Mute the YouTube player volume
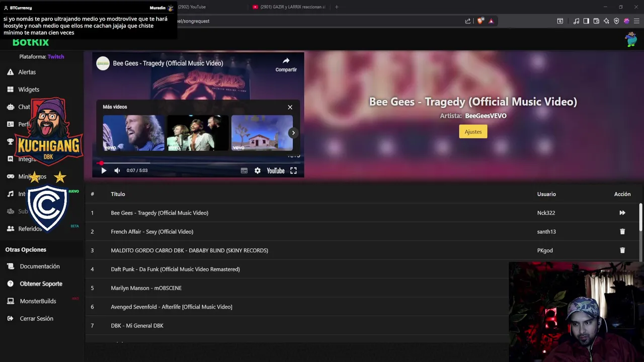644x362 pixels. (117, 170)
